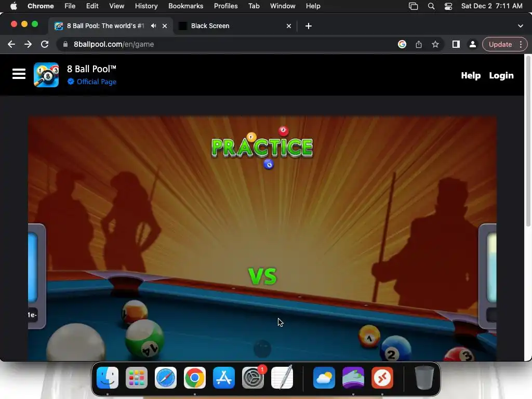Click the screen mirroring menu bar icon

pos(413,6)
